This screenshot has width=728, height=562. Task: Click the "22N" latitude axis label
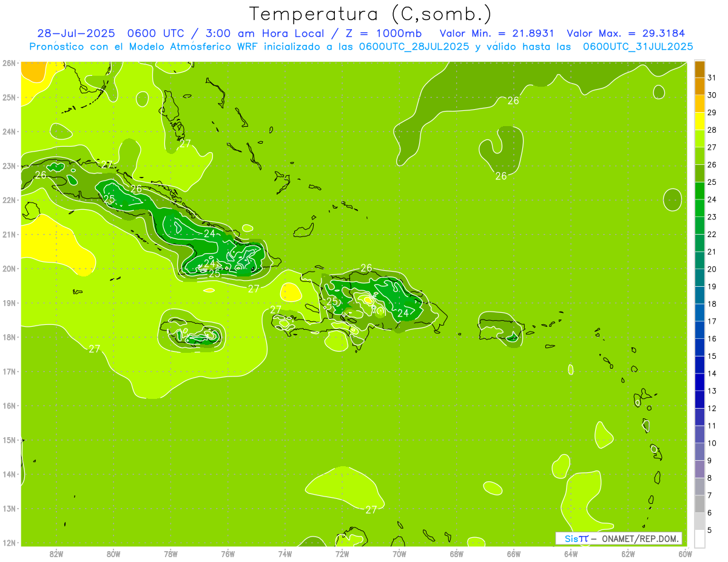click(8, 200)
